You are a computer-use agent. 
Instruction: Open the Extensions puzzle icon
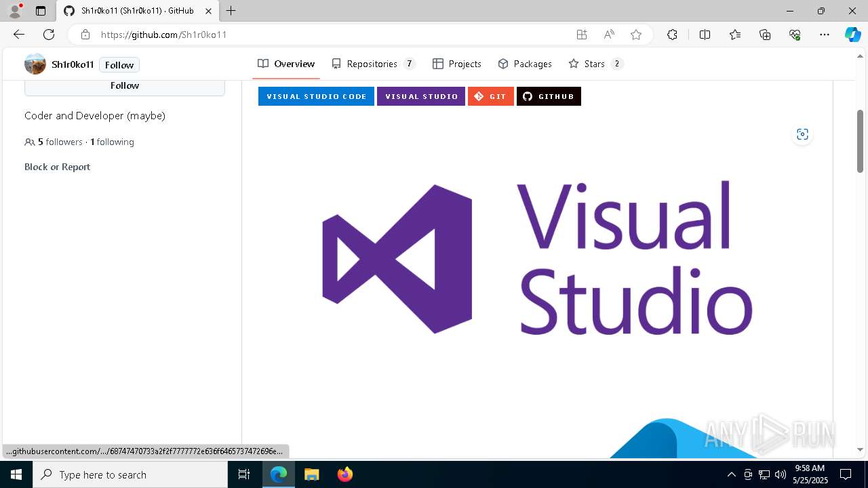pyautogui.click(x=672, y=35)
